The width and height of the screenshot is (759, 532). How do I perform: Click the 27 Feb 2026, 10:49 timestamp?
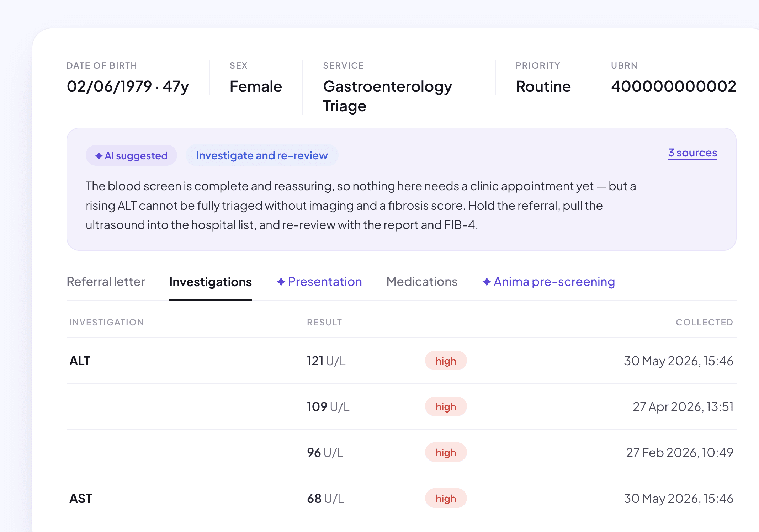[680, 452]
